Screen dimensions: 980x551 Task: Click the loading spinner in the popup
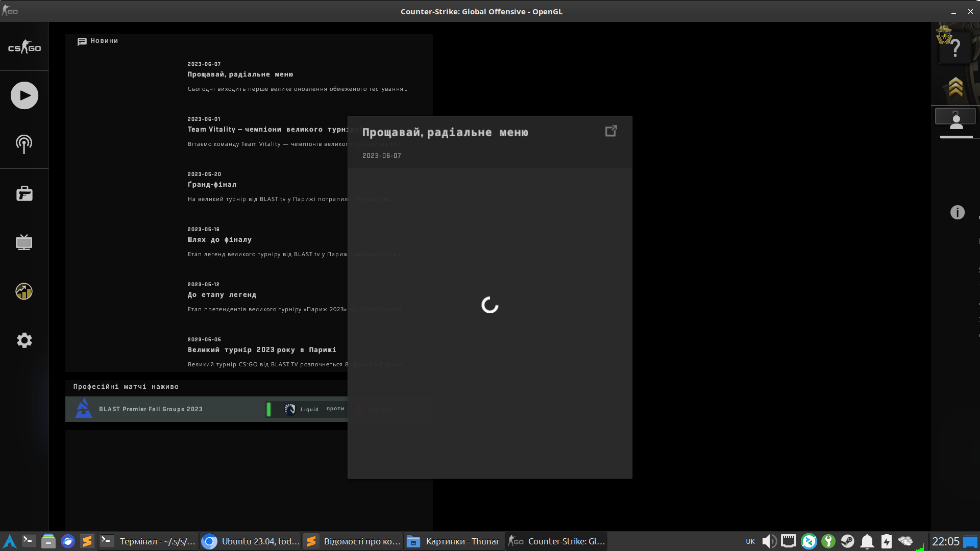(x=489, y=305)
